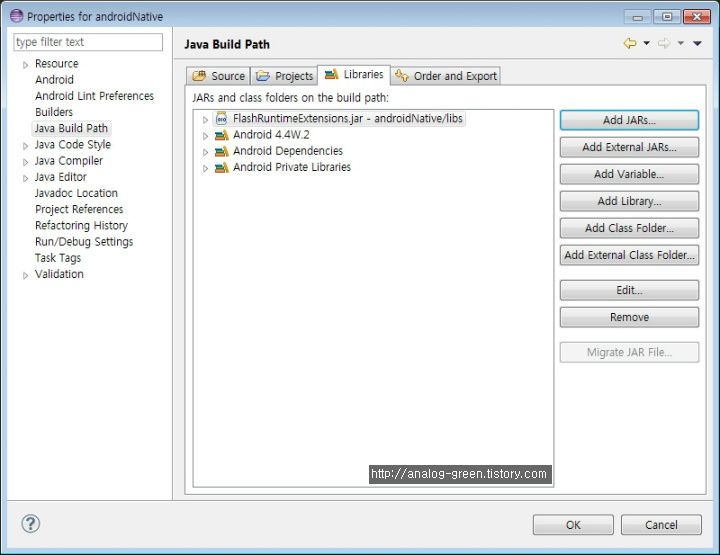
Task: Expand the Java Editor node
Action: (x=25, y=178)
